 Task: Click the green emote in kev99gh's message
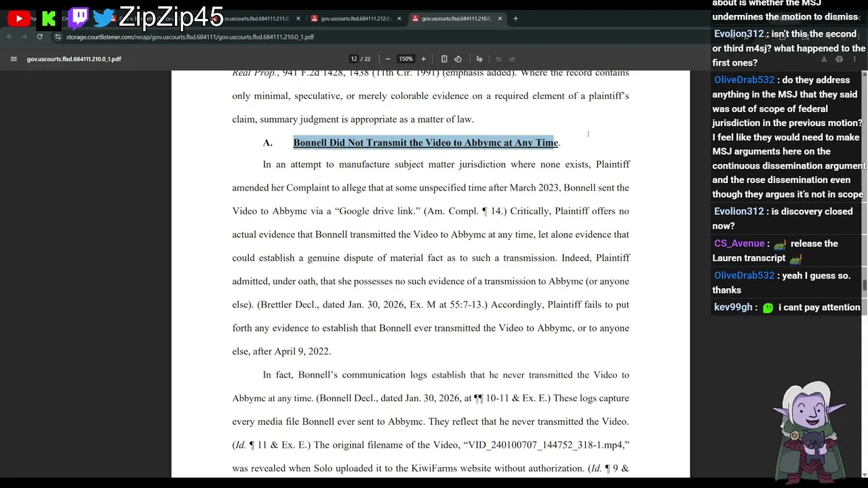point(768,308)
